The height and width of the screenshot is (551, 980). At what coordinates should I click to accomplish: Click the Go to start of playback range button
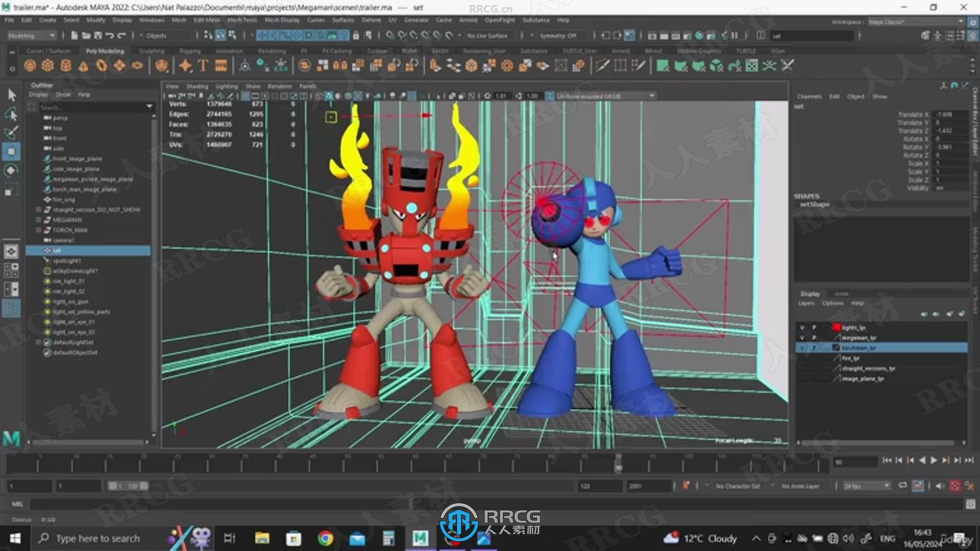click(887, 460)
